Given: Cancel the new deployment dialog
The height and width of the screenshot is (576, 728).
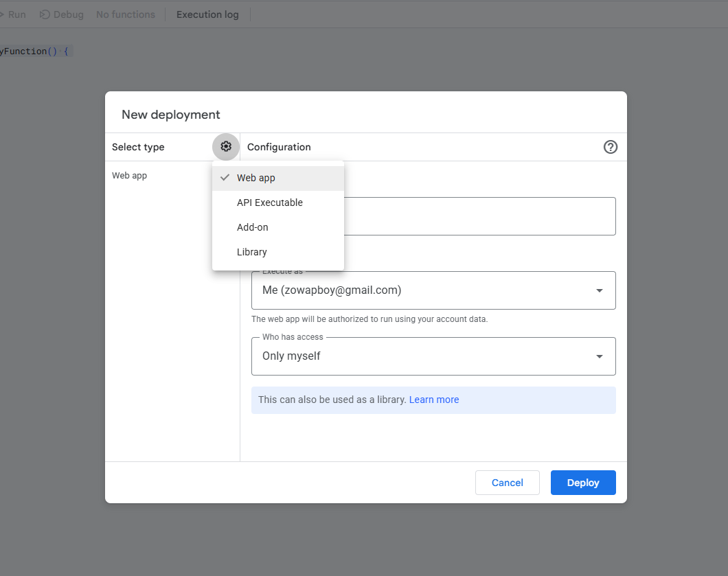Looking at the screenshot, I should click(x=507, y=483).
